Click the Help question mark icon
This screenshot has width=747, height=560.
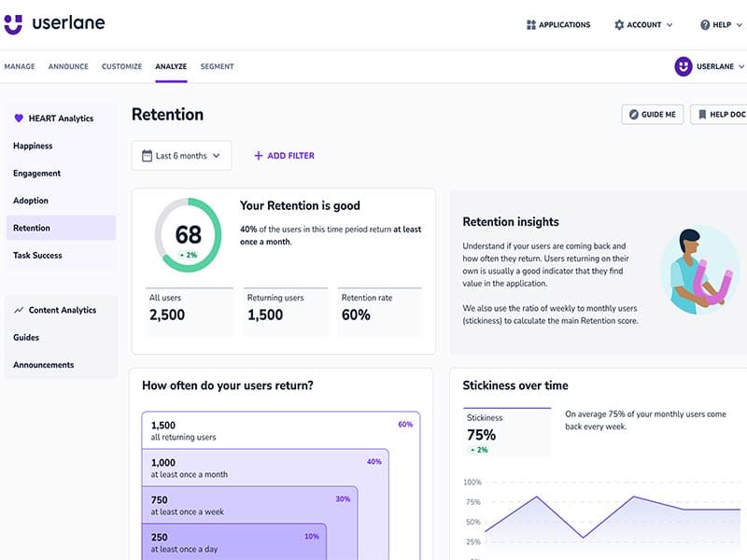[x=705, y=25]
